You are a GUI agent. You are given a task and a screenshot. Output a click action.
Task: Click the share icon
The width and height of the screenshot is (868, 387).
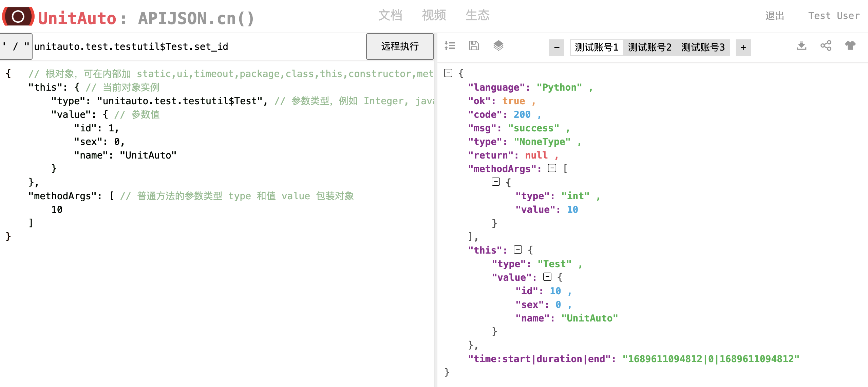pos(826,45)
